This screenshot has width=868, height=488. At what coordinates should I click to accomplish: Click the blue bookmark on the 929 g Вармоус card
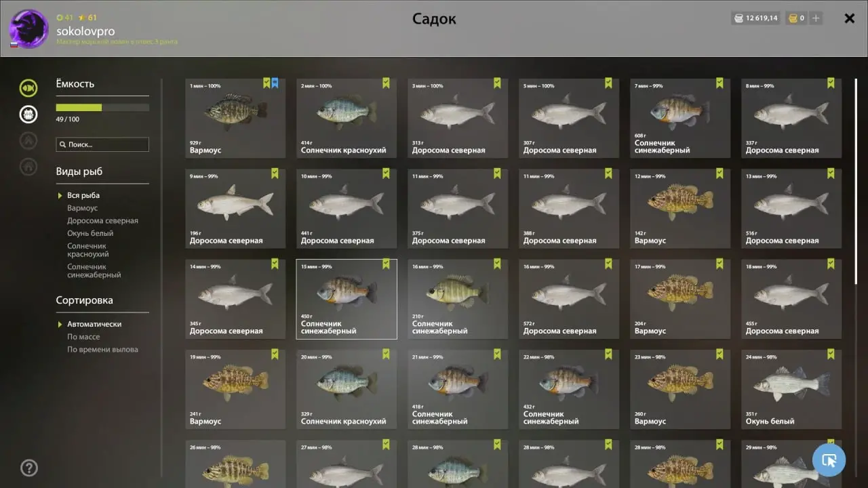[275, 83]
